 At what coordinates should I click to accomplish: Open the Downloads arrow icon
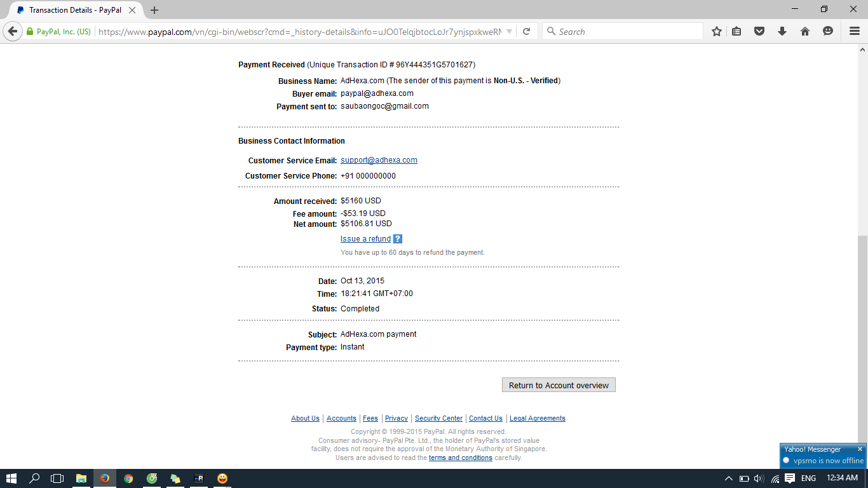782,31
